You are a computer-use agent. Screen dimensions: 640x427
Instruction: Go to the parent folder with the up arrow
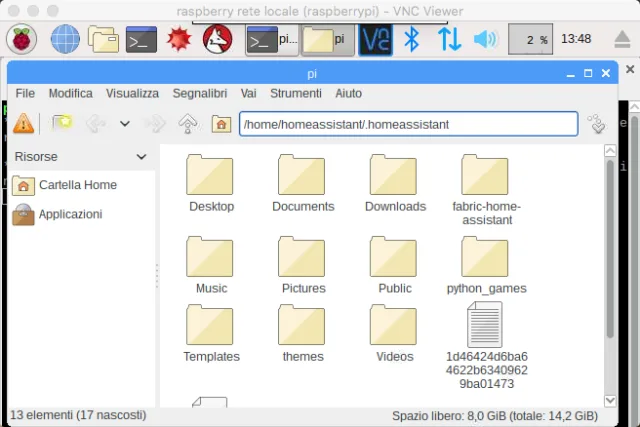187,124
